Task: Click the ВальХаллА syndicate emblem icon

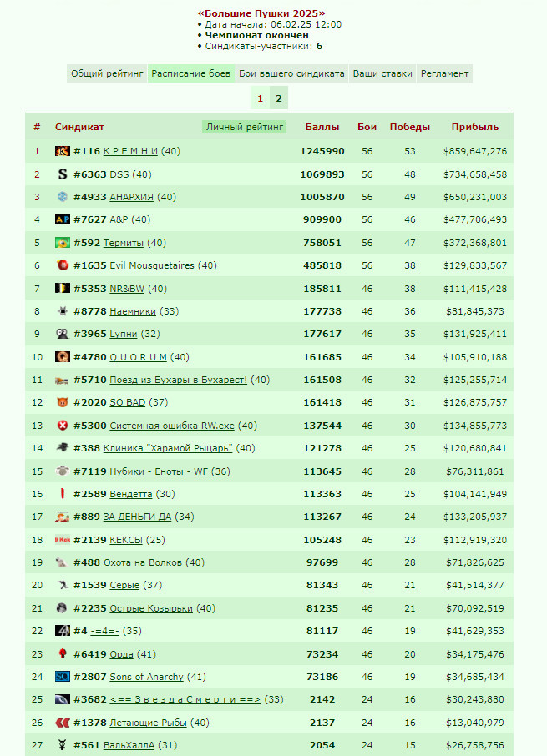Action: pos(63,745)
